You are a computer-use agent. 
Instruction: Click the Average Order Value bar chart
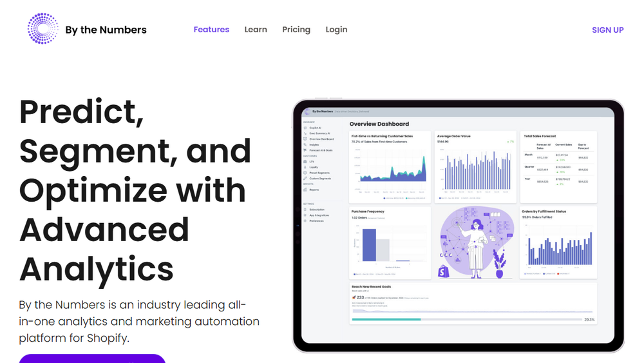tap(476, 171)
